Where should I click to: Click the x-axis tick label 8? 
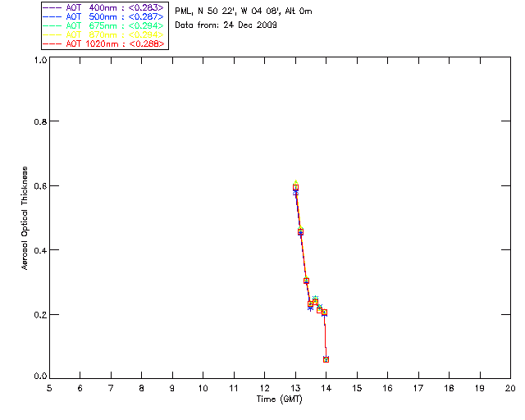[x=142, y=388]
